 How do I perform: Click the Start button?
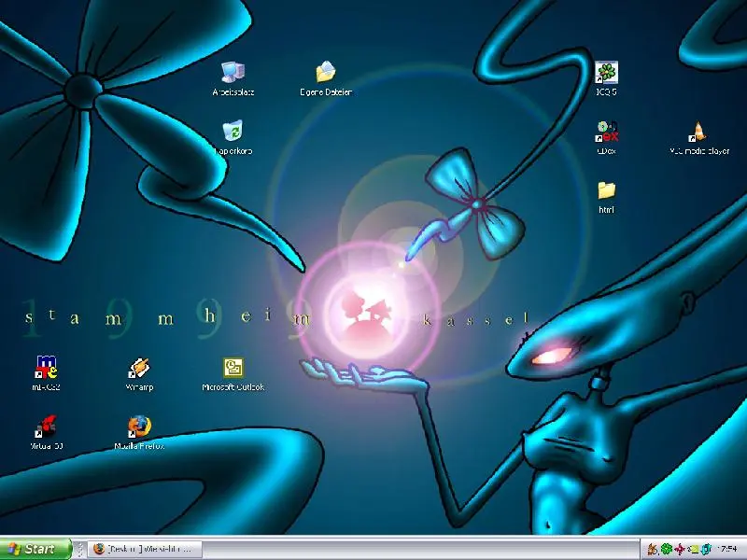coord(35,549)
